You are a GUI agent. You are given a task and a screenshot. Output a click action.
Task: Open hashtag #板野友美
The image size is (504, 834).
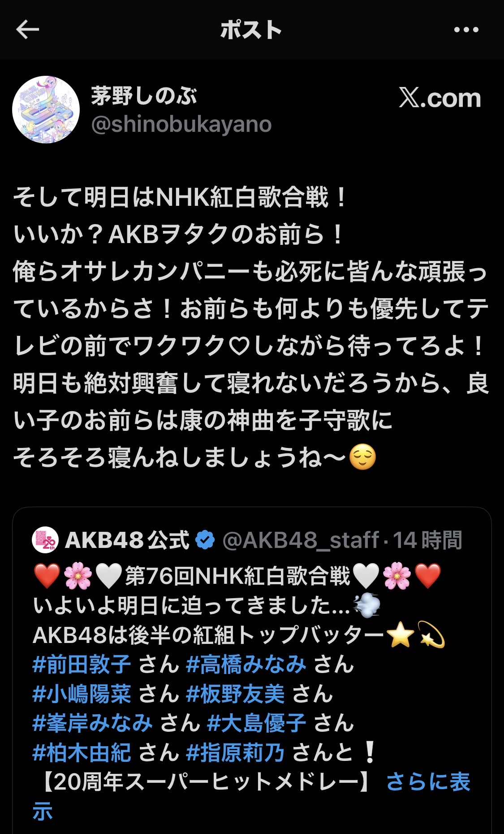point(235,694)
